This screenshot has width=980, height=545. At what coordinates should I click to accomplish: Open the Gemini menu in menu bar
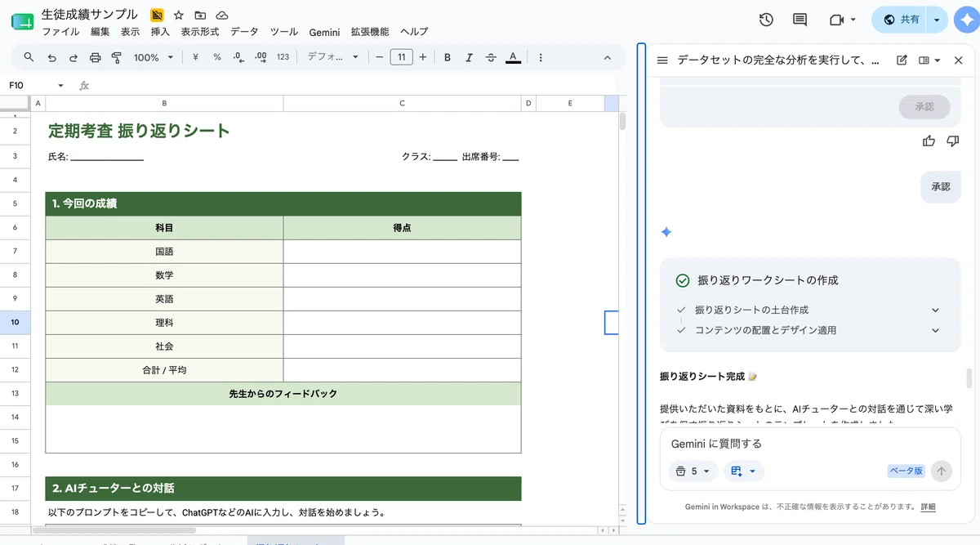coord(324,32)
